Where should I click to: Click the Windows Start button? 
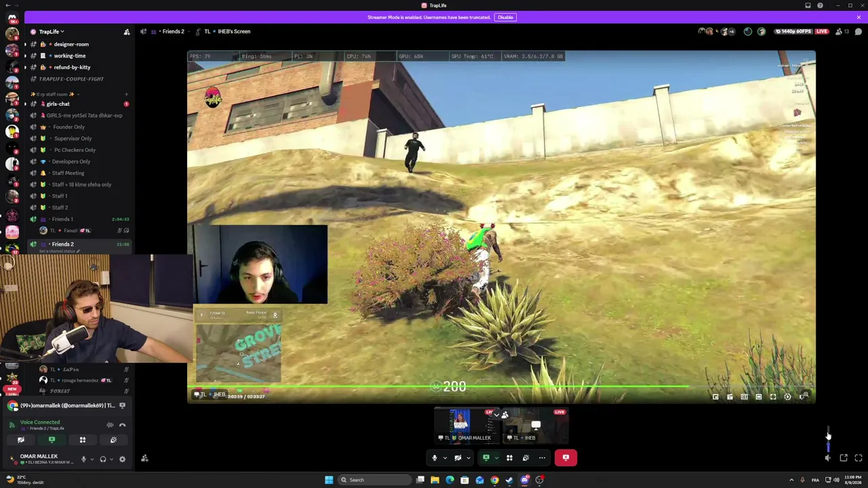pos(329,480)
